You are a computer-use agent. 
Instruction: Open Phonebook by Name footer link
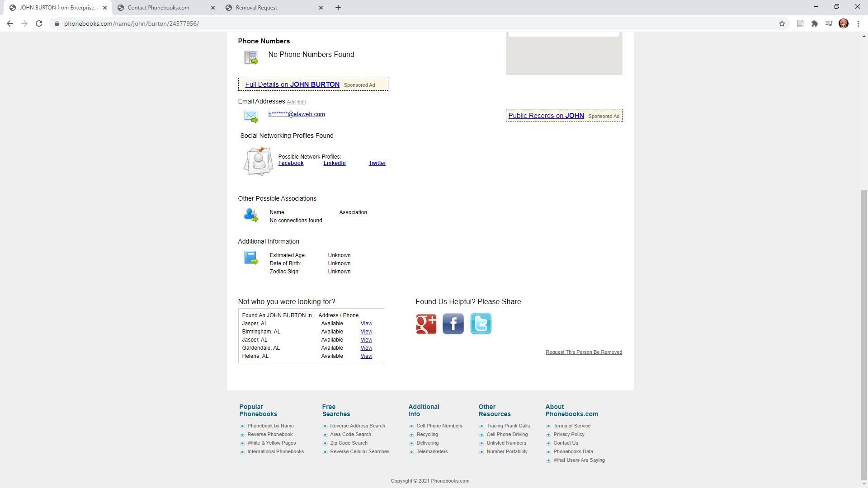(270, 426)
